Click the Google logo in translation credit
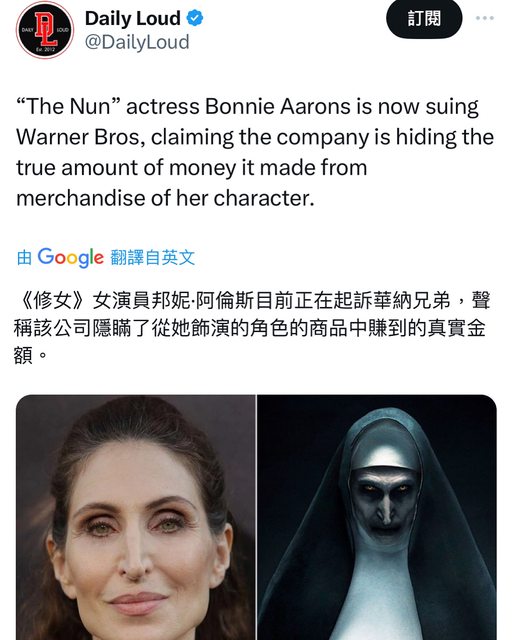The image size is (513, 640). (x=71, y=258)
